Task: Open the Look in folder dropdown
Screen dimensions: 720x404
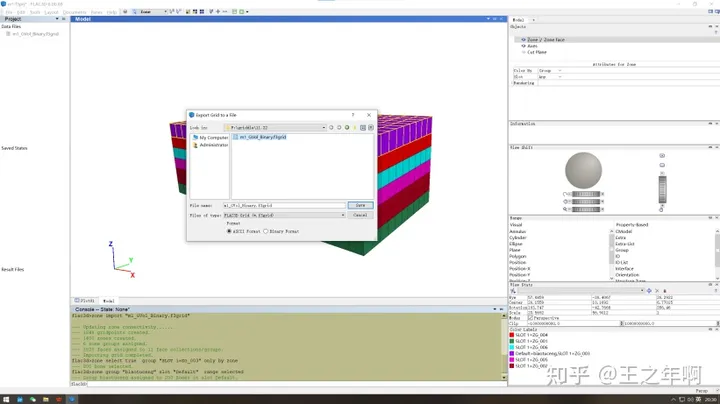Action: pyautogui.click(x=276, y=128)
